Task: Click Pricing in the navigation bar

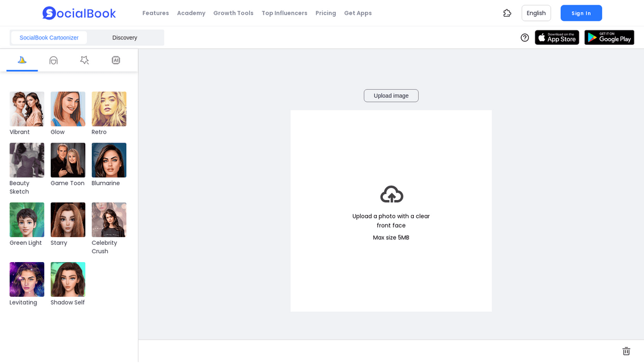Action: click(326, 13)
